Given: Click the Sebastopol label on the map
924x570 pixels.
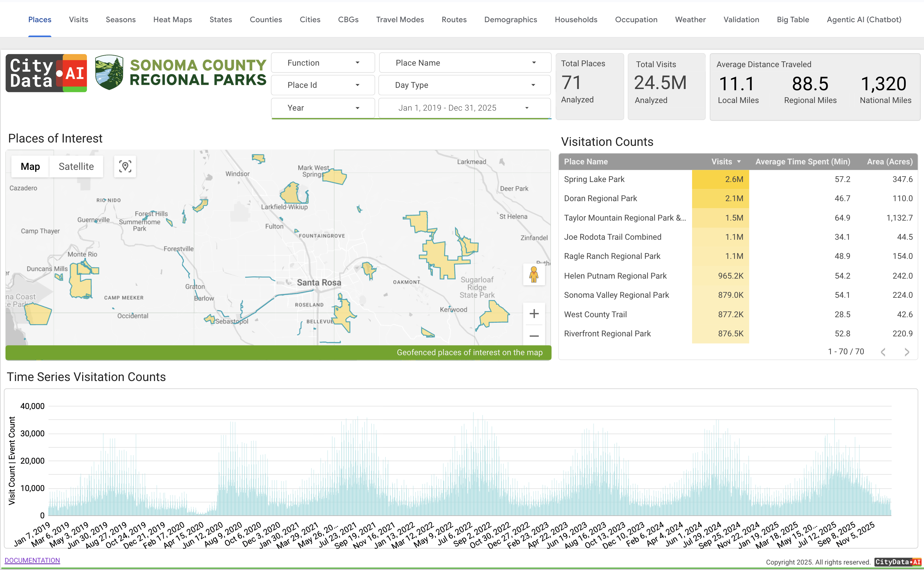Looking at the screenshot, I should [x=232, y=321].
